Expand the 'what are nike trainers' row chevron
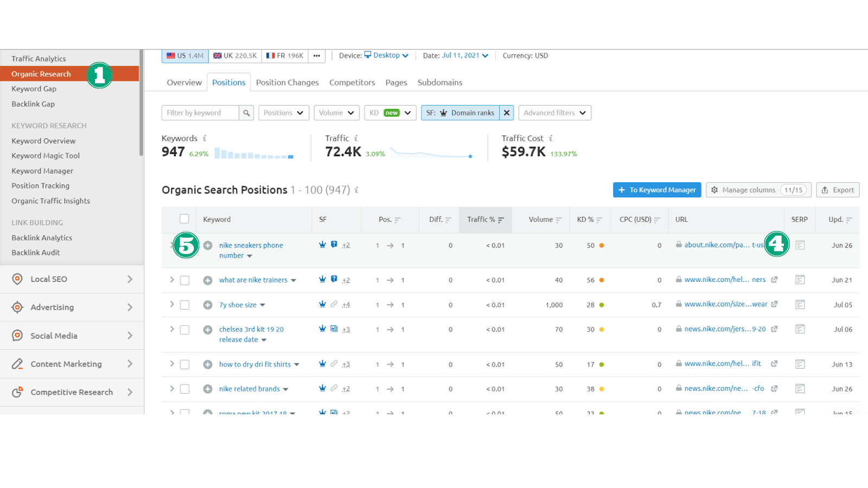Image resolution: width=868 pixels, height=488 pixels. (x=172, y=280)
